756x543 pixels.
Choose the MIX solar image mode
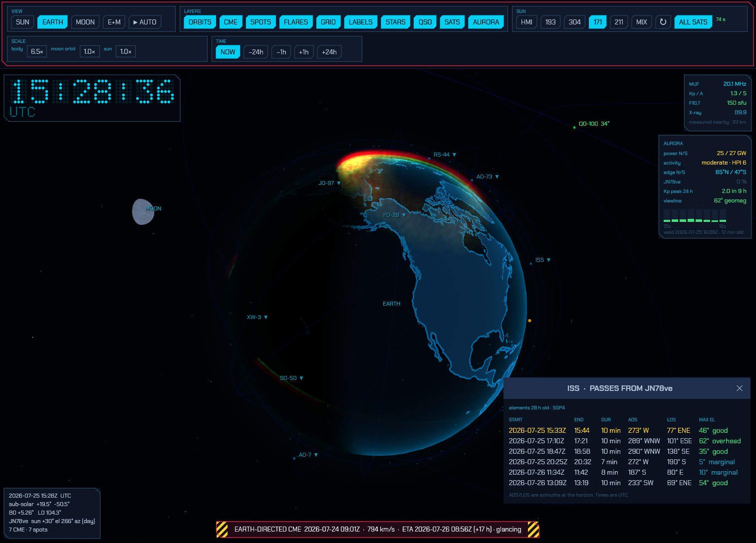point(642,22)
